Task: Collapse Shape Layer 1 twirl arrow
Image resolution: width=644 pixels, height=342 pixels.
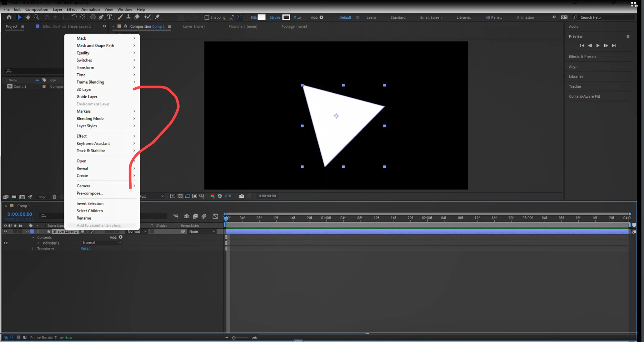Action: 27,232
